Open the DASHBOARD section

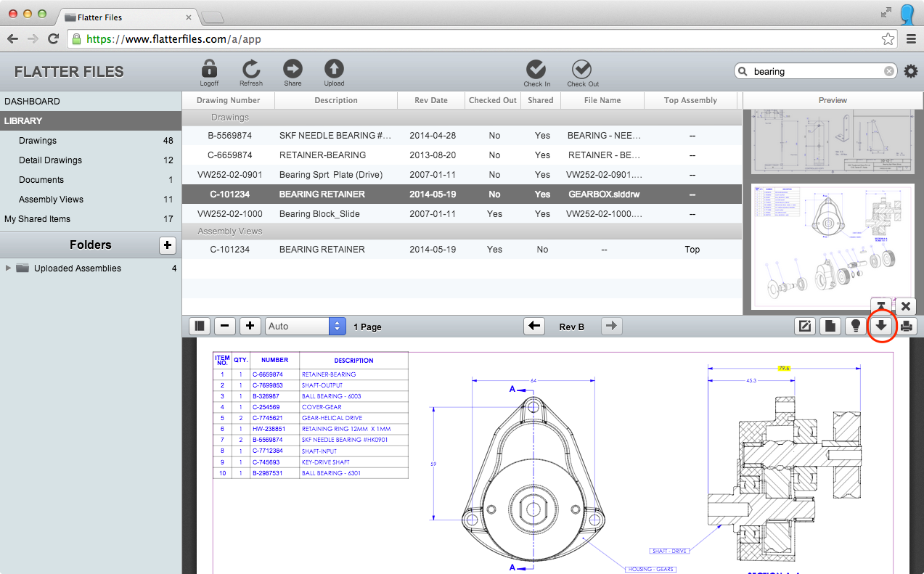[91, 102]
